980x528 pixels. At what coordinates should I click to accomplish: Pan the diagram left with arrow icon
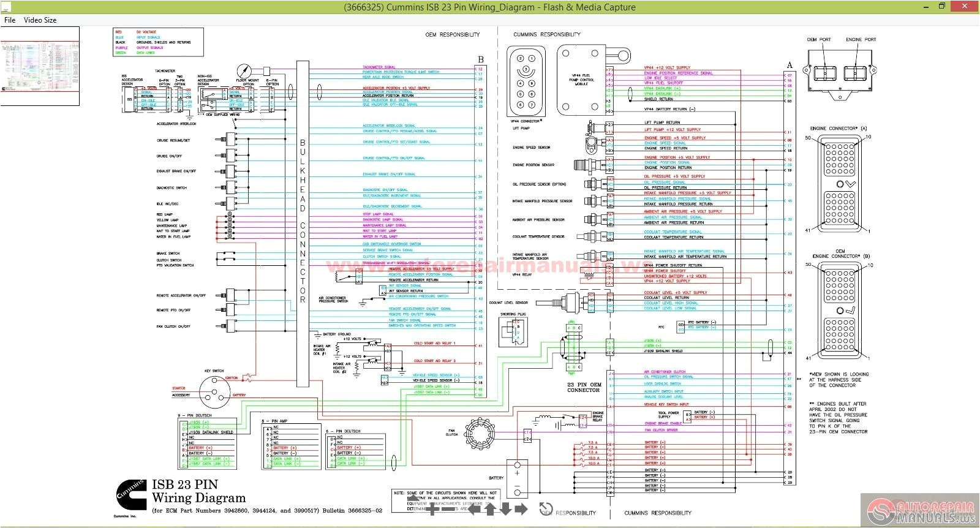tap(475, 509)
